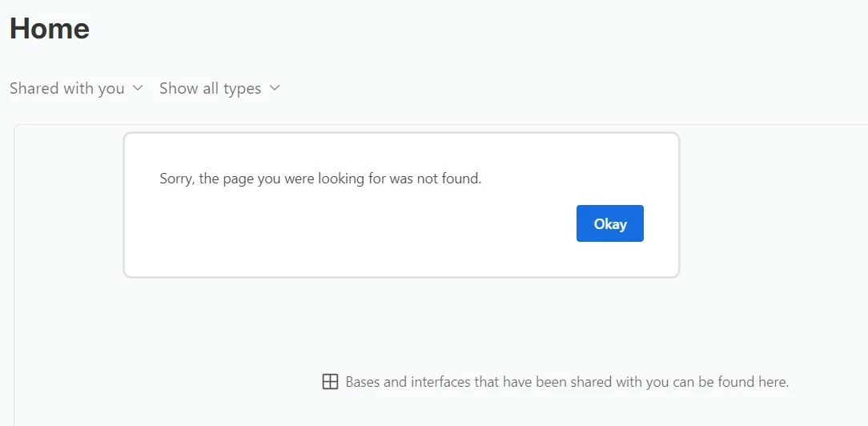Click the blue Okay button
Image resolution: width=868 pixels, height=426 pixels.
click(x=609, y=223)
